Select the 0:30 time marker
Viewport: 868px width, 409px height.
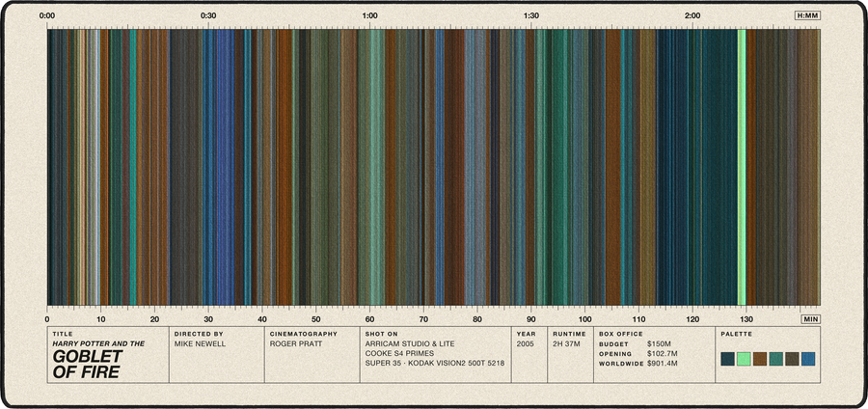(208, 15)
